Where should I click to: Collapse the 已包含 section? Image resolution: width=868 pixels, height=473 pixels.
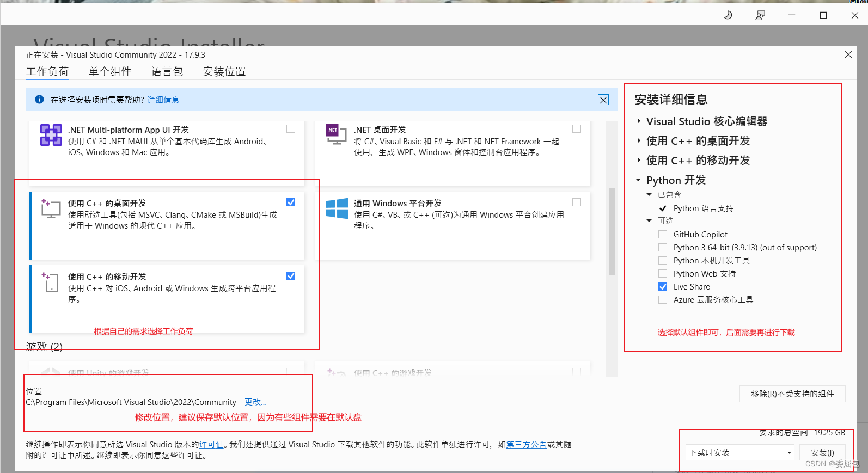tap(649, 195)
